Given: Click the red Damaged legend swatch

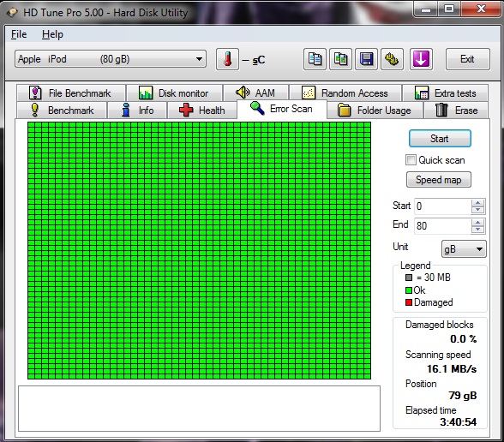Looking at the screenshot, I should (409, 302).
